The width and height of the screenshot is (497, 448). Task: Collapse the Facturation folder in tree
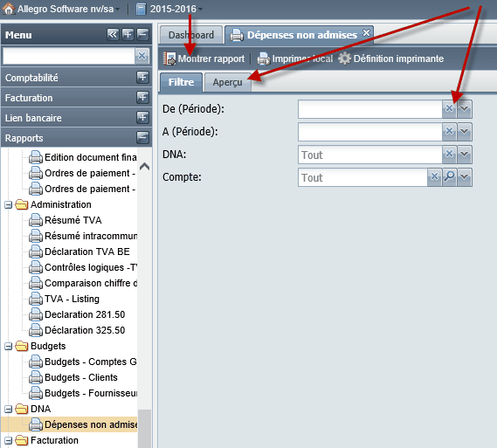[9, 441]
